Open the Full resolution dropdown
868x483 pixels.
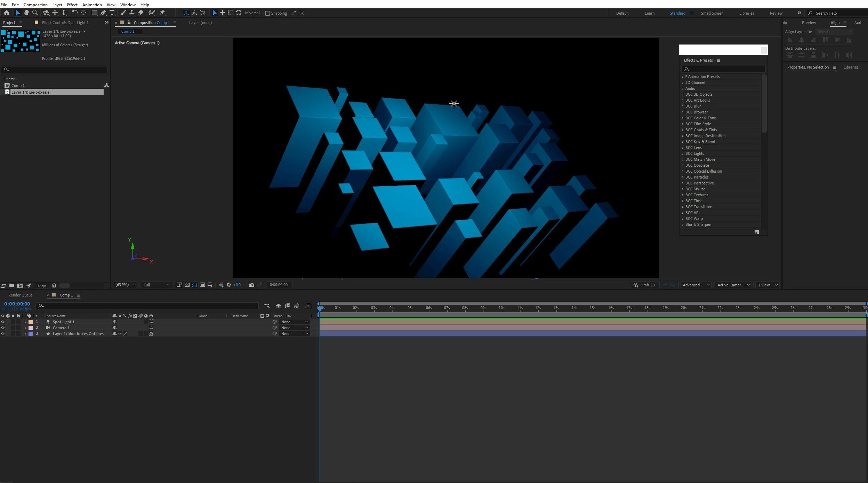pyautogui.click(x=156, y=285)
